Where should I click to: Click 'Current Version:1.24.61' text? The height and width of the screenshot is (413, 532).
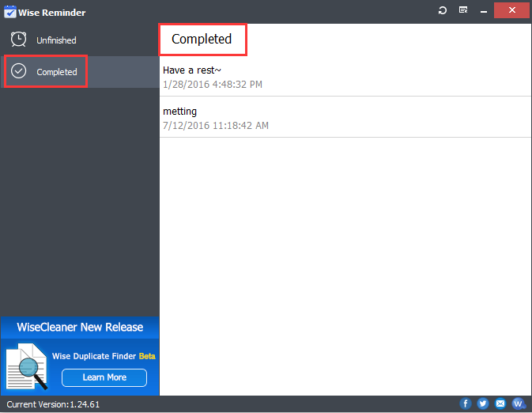click(53, 404)
